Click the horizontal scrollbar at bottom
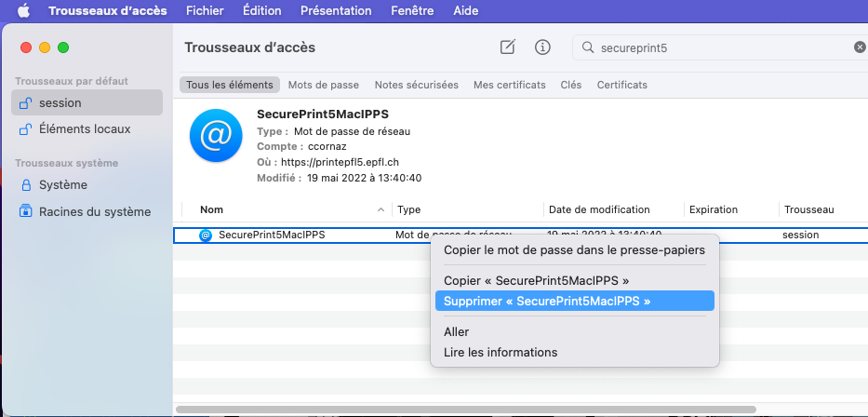 click(465, 410)
